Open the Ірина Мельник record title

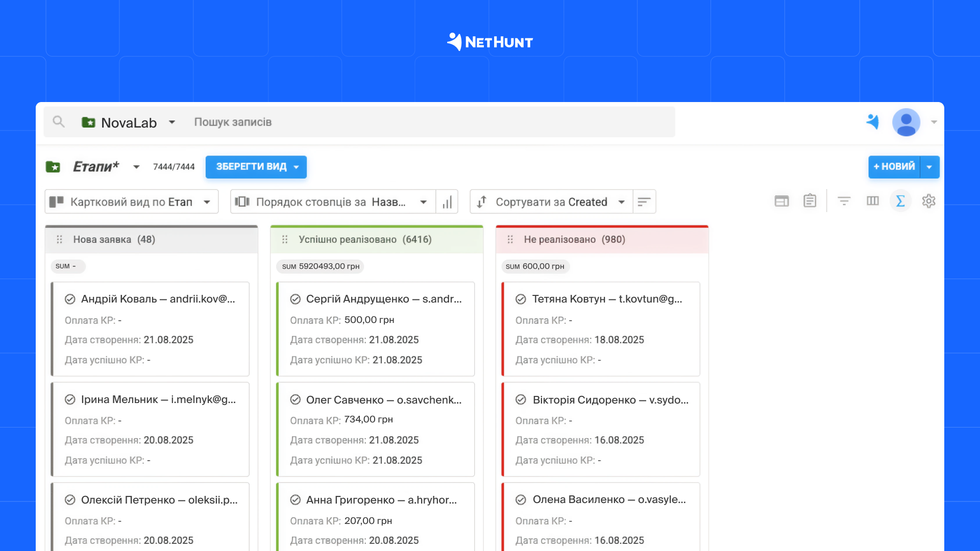tap(159, 399)
